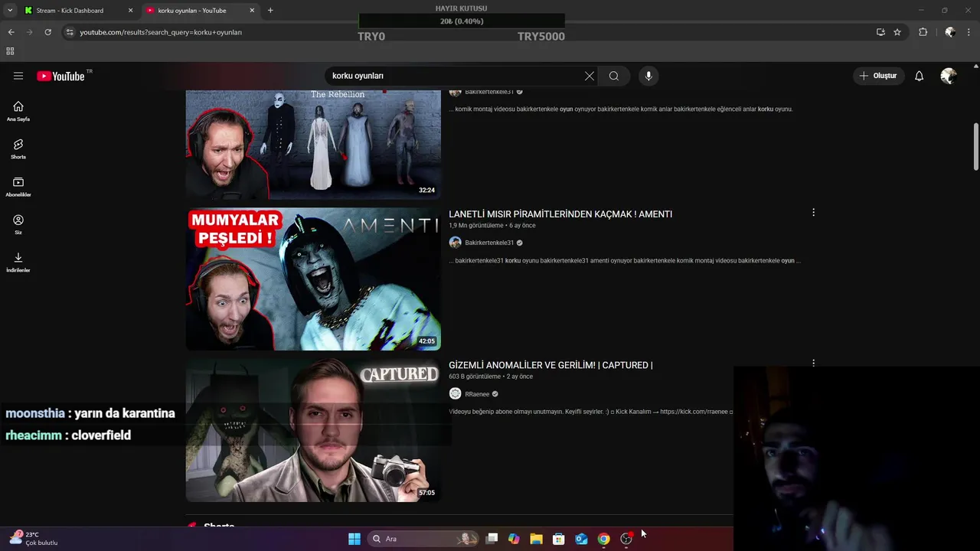
Task: Click the 1,9 Mn görüntüleme text
Action: tap(476, 226)
